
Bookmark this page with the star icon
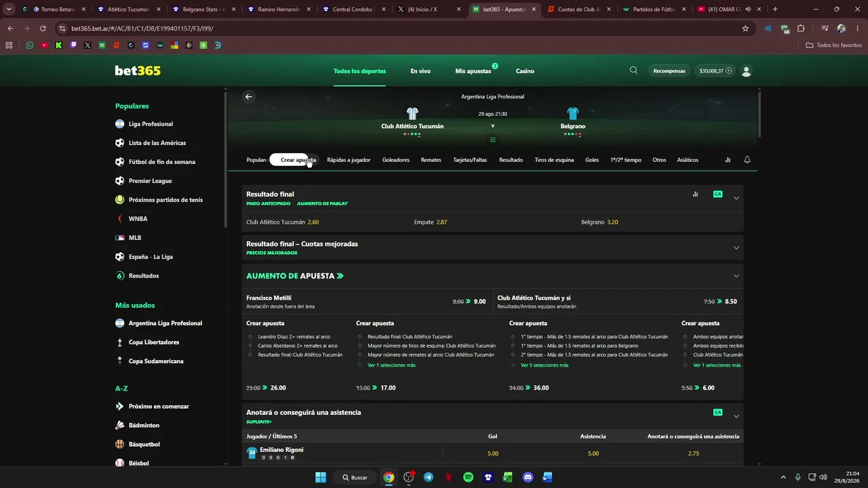click(x=745, y=28)
